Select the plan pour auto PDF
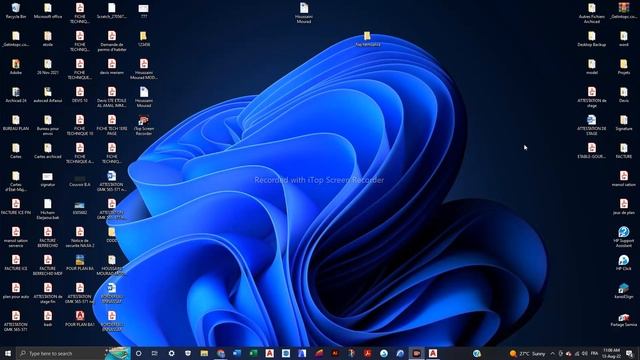640x360 pixels. [x=16, y=291]
